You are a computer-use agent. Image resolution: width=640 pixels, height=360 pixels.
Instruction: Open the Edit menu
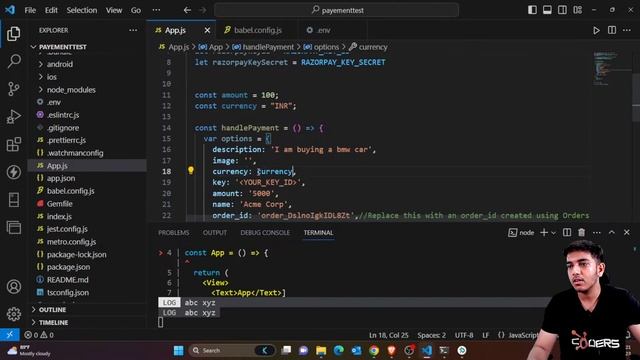click(51, 10)
